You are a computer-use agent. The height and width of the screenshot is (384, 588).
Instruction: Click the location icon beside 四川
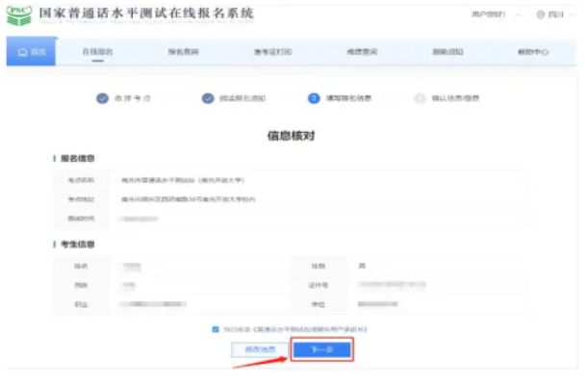click(541, 14)
